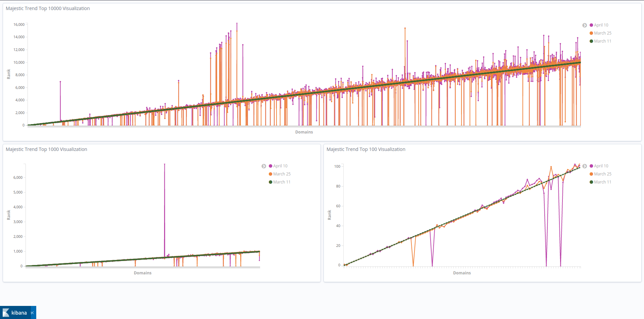
Task: Collapse the Kibana sidebar arrow
Action: tap(33, 313)
